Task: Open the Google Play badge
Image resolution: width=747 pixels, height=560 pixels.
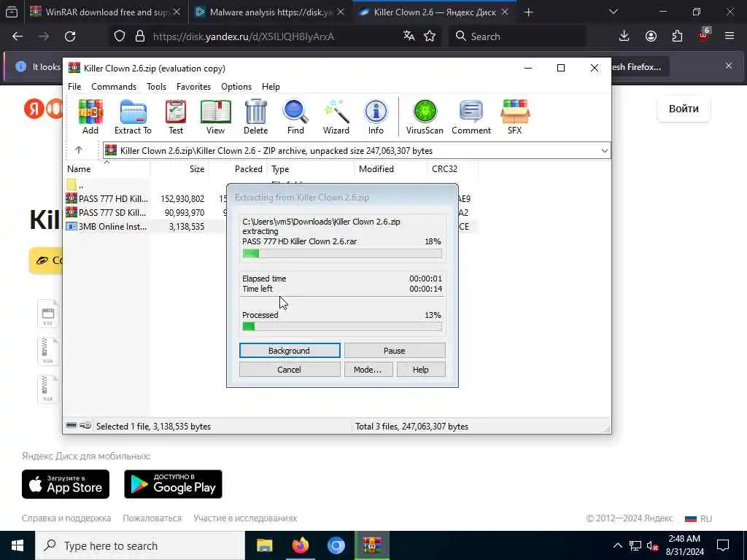Action: (174, 484)
